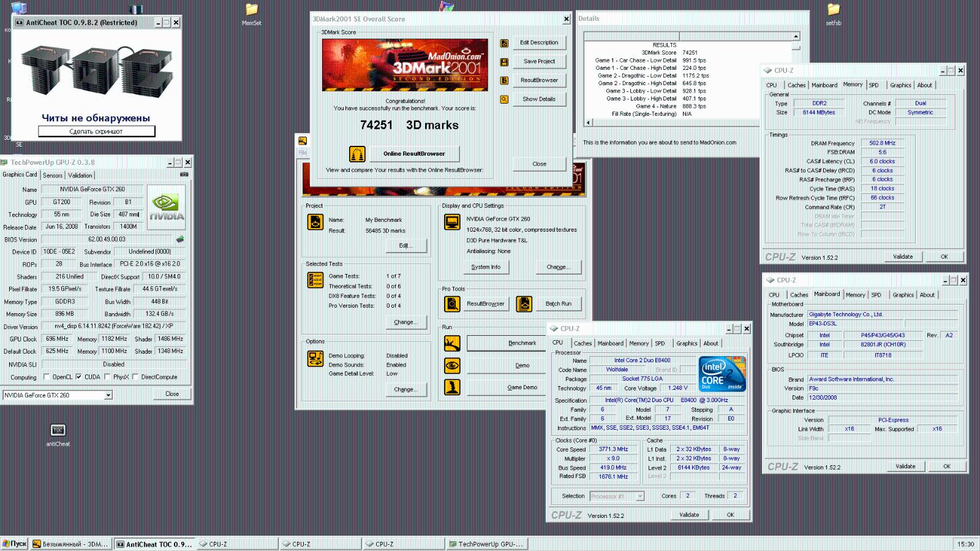Screen dimensions: 980x551
Task: Click Batch Run icon
Action: [524, 303]
